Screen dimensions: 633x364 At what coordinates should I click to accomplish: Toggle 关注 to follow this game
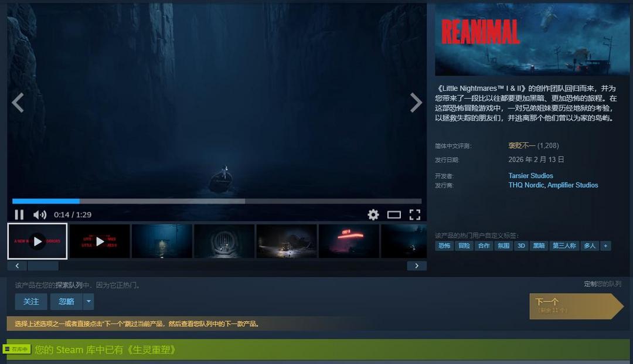click(31, 301)
